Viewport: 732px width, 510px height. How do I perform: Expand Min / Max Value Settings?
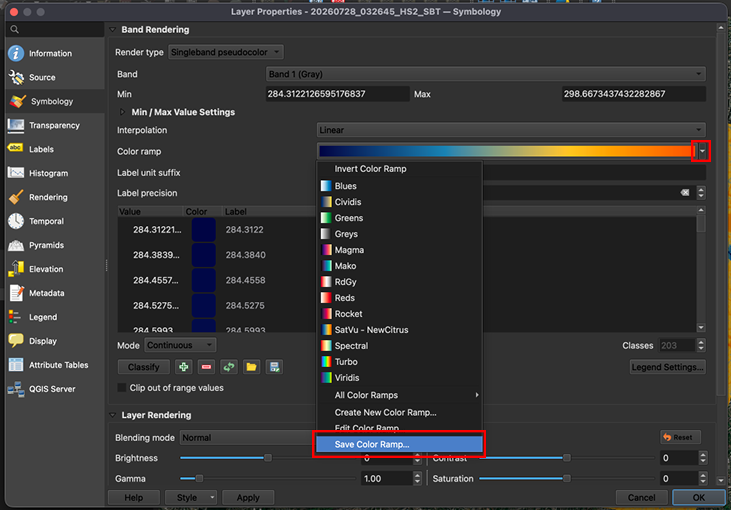(x=123, y=112)
